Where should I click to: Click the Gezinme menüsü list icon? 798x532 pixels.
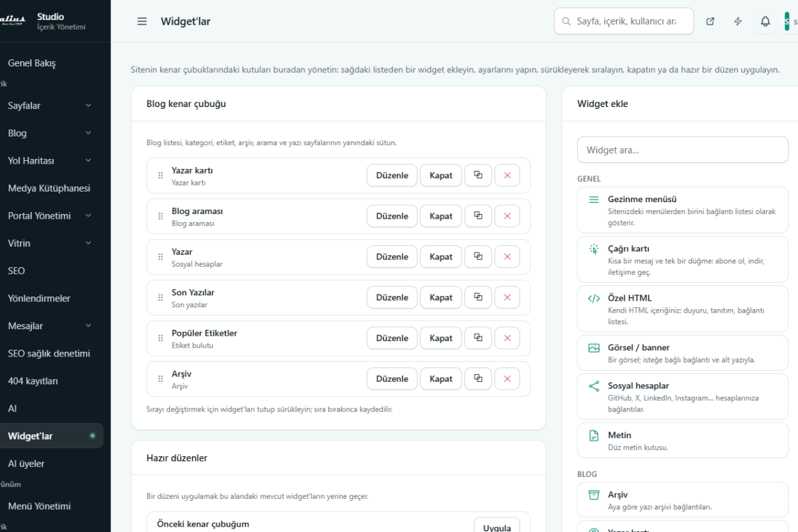[x=594, y=199]
